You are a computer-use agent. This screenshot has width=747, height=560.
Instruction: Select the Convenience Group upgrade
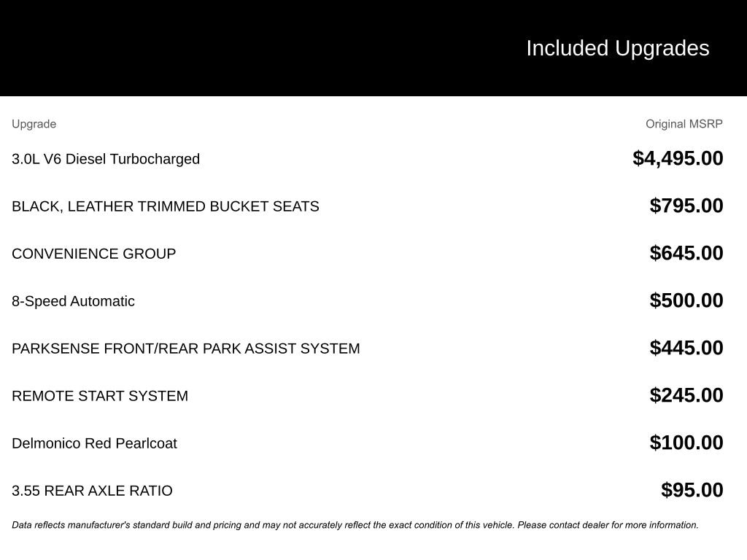pyautogui.click(x=94, y=254)
